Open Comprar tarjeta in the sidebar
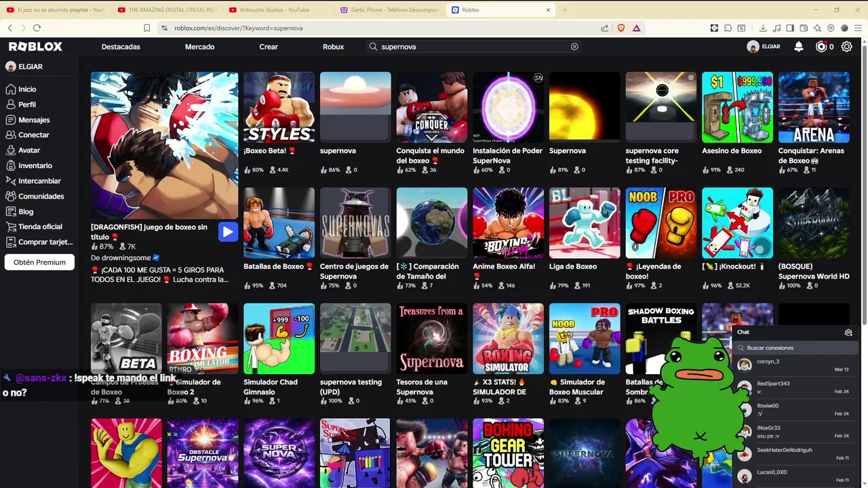This screenshot has height=488, width=868. (38, 242)
